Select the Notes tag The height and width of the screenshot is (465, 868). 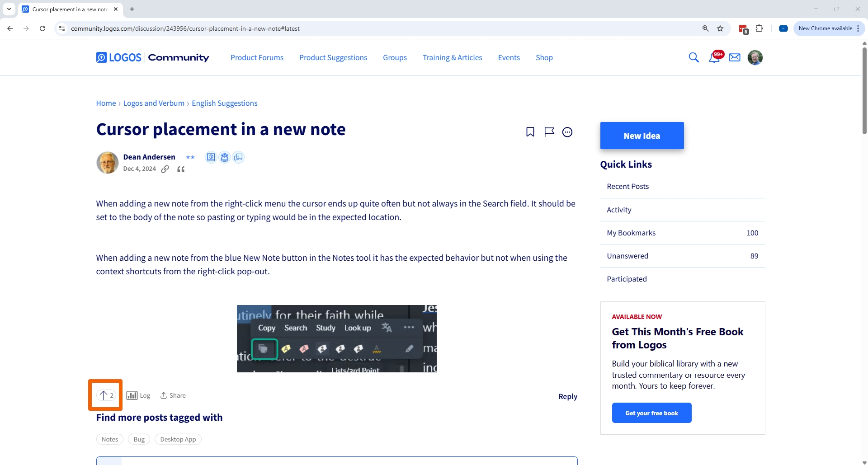pyautogui.click(x=110, y=439)
